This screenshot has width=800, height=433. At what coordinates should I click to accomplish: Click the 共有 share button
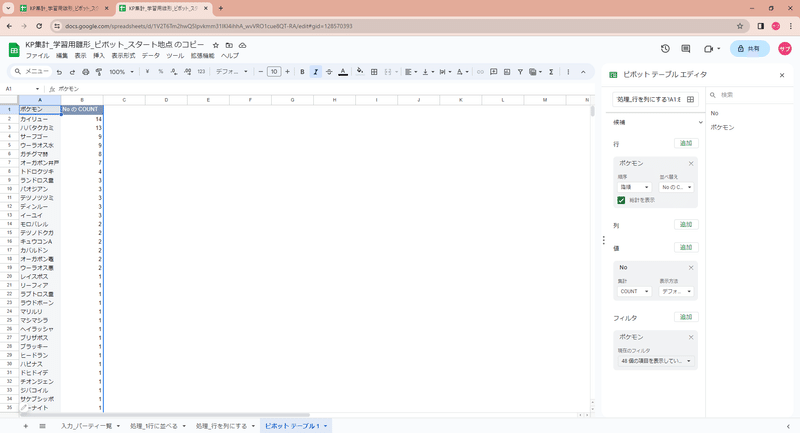click(749, 49)
